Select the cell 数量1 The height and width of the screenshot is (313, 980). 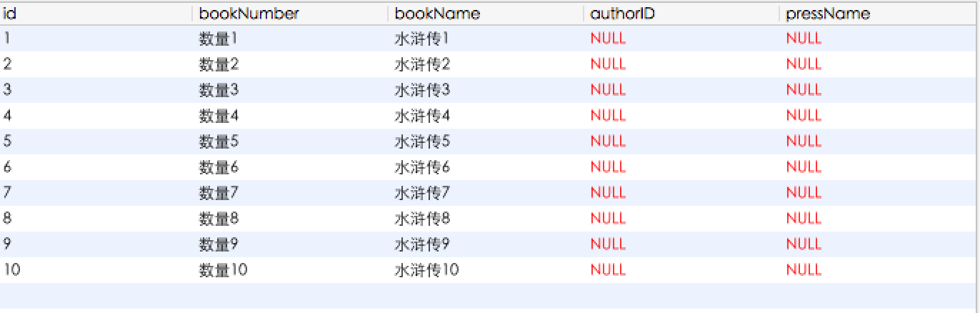coord(291,39)
